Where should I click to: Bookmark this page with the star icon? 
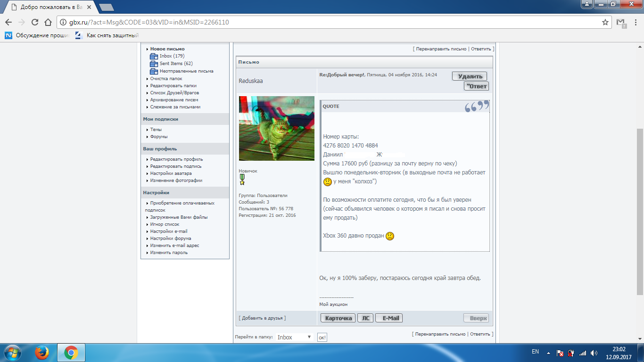[605, 22]
